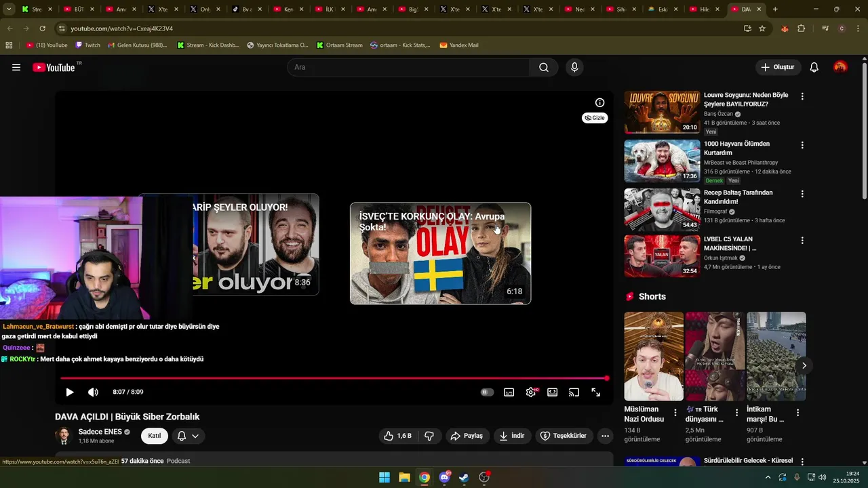Open File Explorer from taskbar
The image size is (868, 488).
(404, 477)
